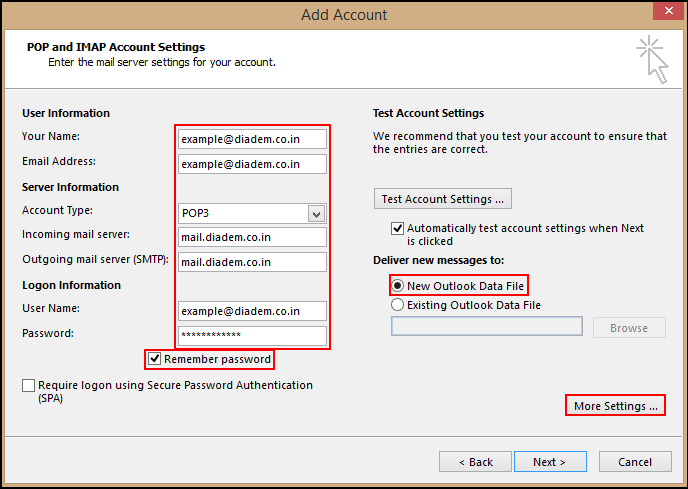Cancel the account setup
This screenshot has width=688, height=489.
click(x=635, y=462)
